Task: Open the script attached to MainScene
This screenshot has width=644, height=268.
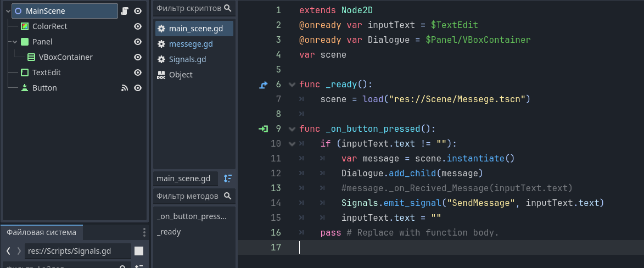Action: (125, 11)
